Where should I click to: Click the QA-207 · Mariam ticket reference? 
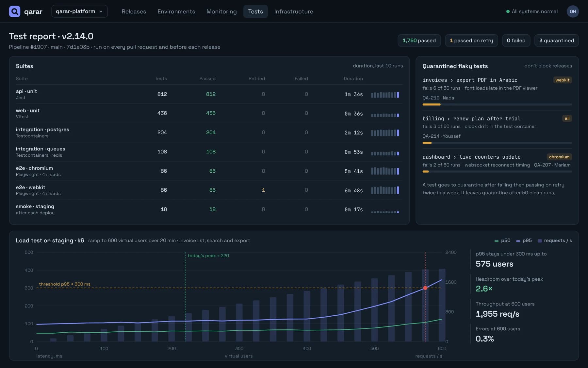(x=552, y=165)
